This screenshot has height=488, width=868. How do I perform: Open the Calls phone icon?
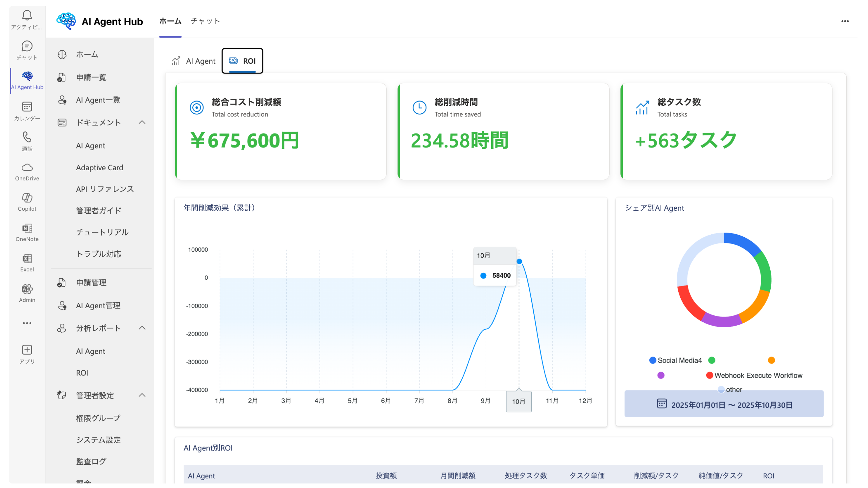27,137
